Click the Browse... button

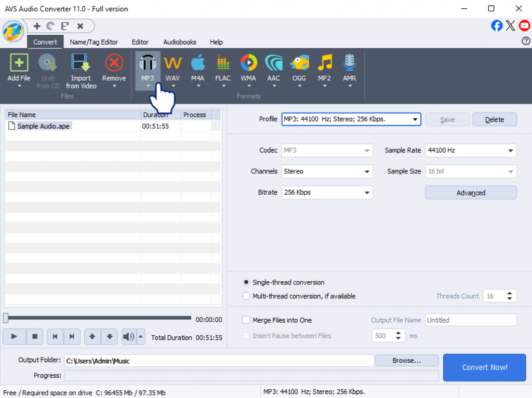(406, 360)
